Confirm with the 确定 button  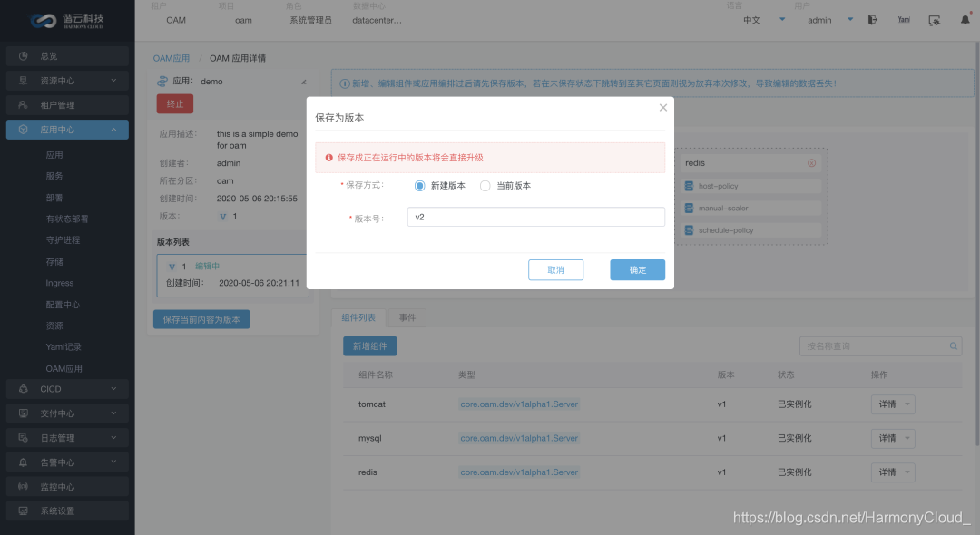[638, 269]
